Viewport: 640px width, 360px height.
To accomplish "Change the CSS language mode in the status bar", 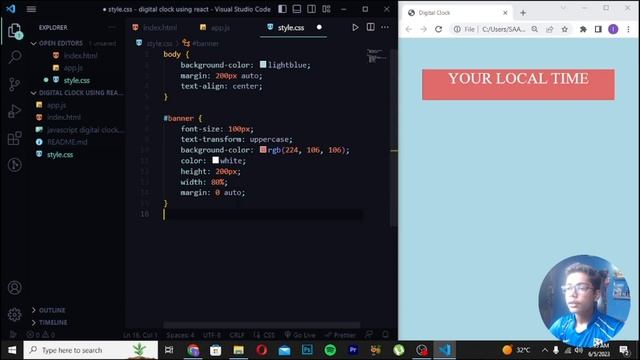I will click(x=269, y=335).
